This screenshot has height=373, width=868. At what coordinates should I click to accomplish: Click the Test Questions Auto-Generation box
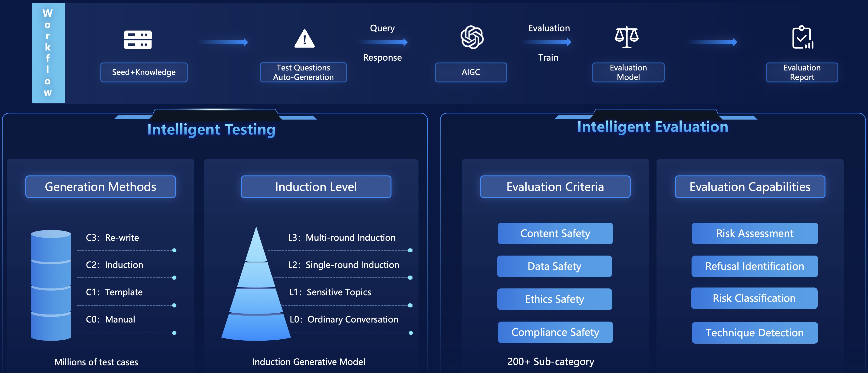(x=303, y=72)
